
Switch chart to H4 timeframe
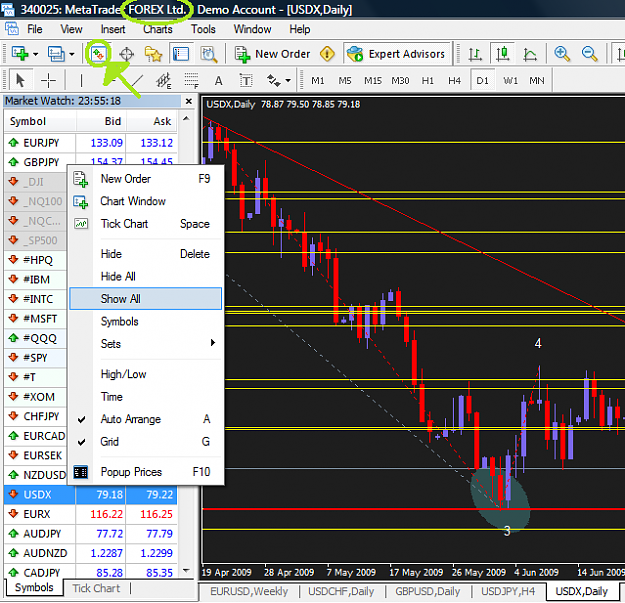point(454,81)
